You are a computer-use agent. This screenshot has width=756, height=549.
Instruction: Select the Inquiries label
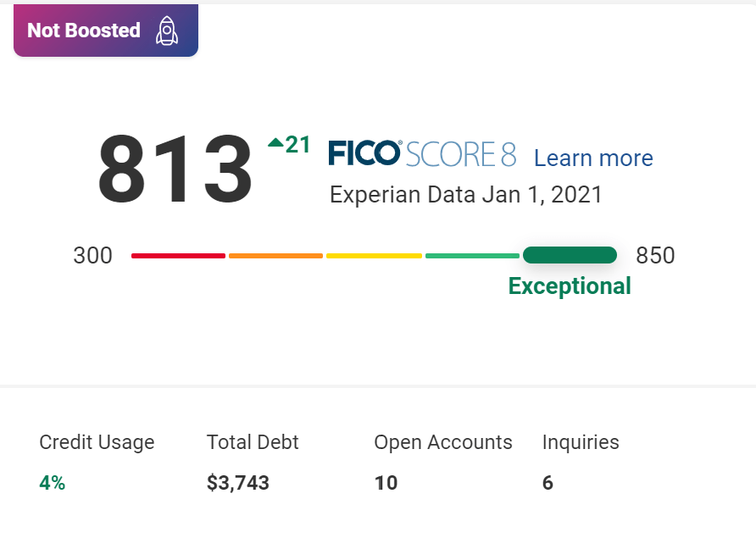[x=581, y=442]
